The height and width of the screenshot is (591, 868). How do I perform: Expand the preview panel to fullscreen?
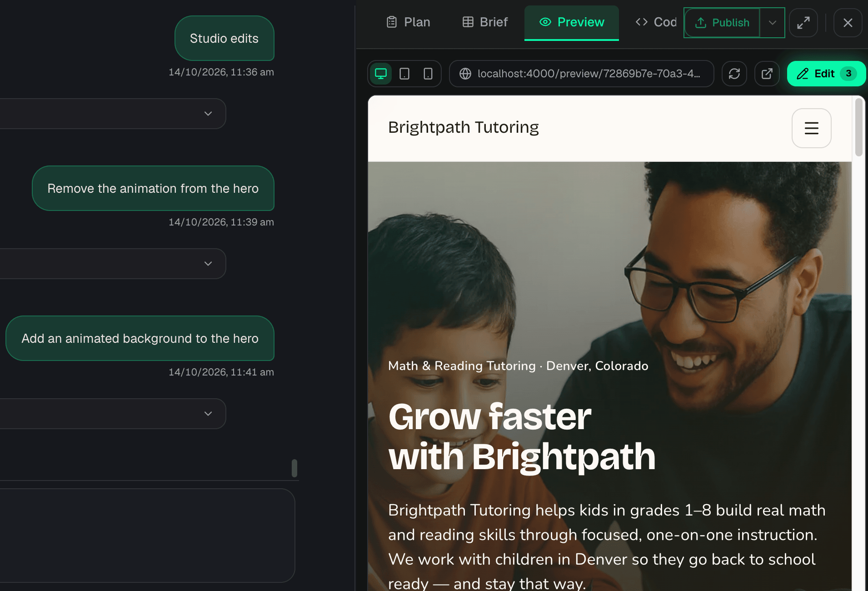click(x=803, y=23)
